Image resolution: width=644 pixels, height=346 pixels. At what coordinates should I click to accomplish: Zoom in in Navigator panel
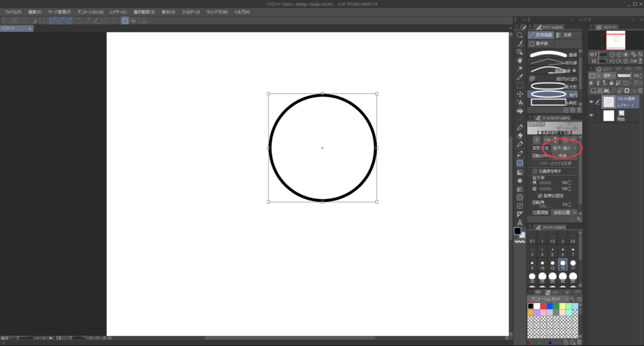(x=619, y=54)
